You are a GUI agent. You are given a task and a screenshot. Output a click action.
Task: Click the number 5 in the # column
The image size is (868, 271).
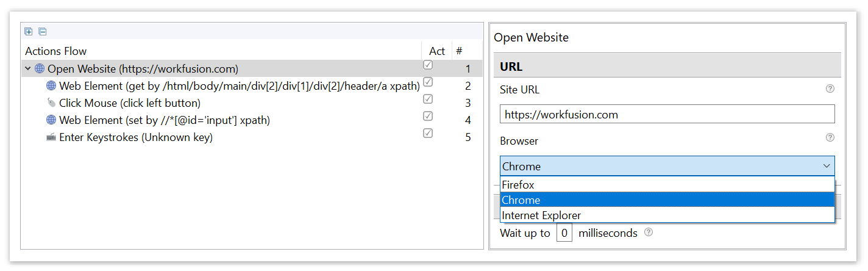[x=468, y=137]
